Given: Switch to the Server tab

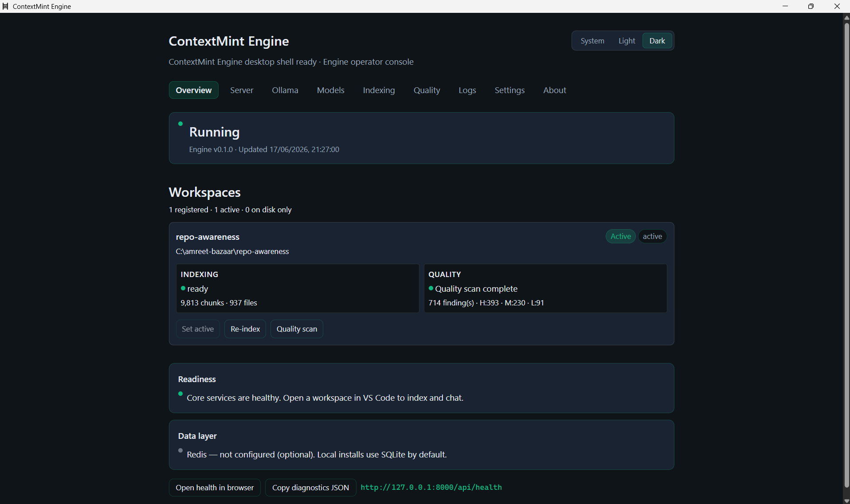Looking at the screenshot, I should [x=242, y=90].
